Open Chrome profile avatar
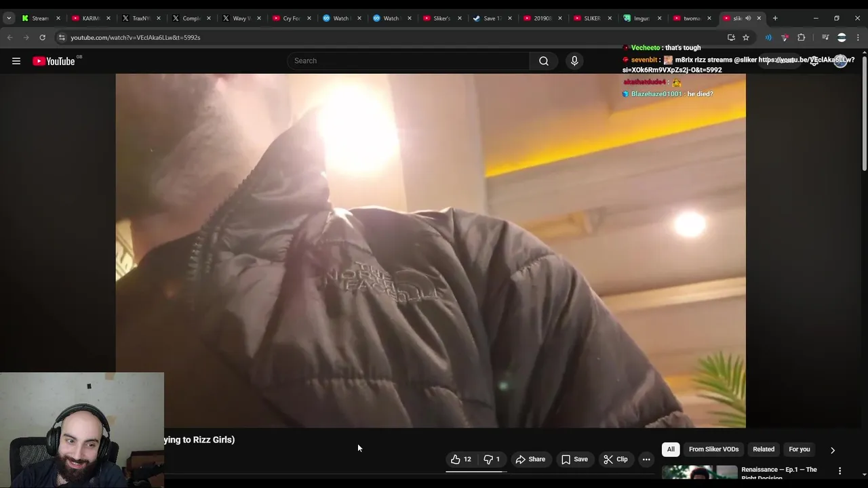Screen dimensions: 868x488 (x=842, y=37)
